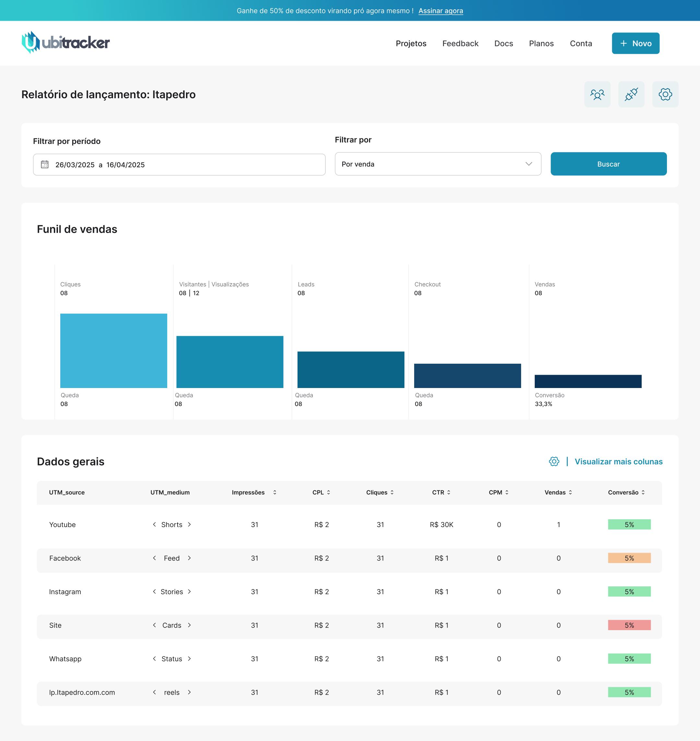700x741 pixels.
Task: Previous medium arrow left of Stories
Action: (154, 592)
